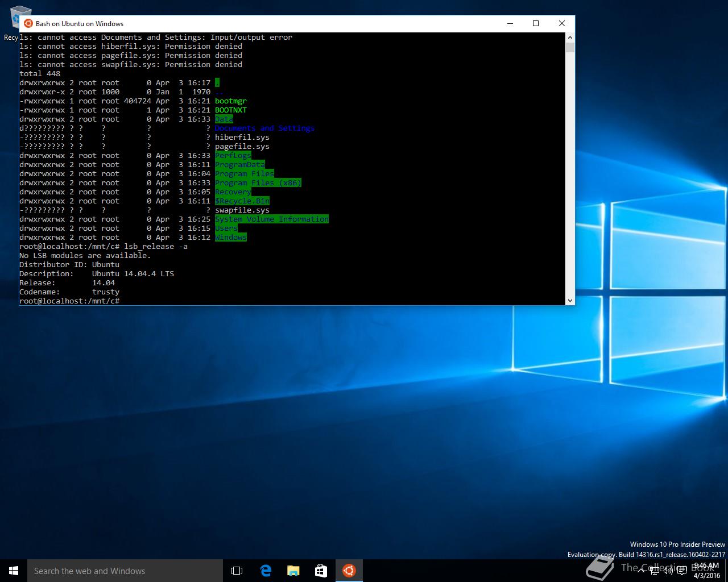
Task: Click 'pagefile.sys' in the file listing
Action: coord(242,146)
